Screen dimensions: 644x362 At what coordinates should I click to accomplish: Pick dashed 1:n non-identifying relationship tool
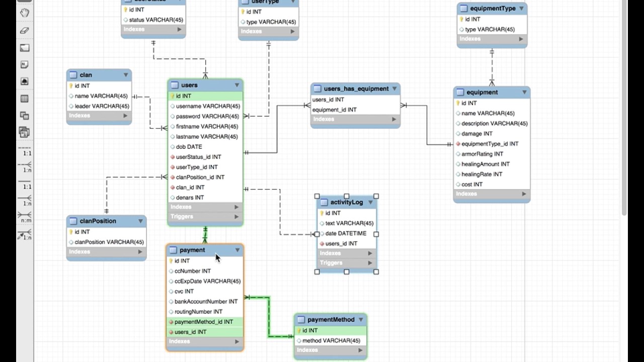click(25, 167)
